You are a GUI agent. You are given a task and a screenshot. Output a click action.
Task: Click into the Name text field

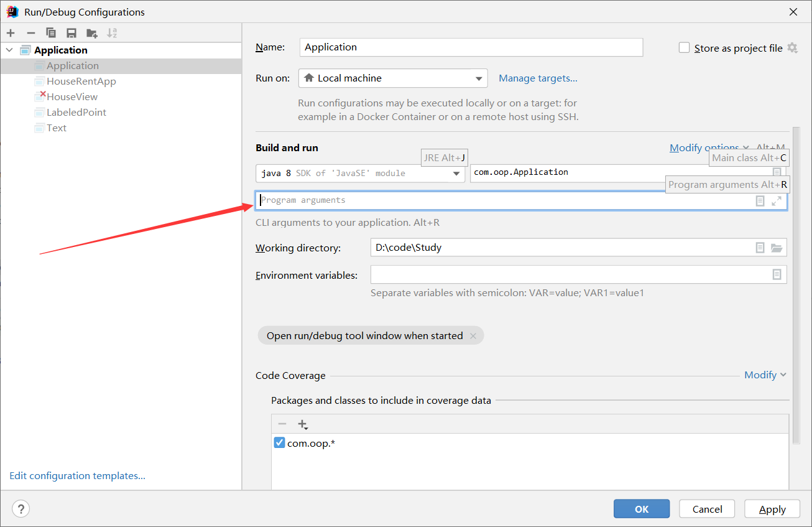coord(471,47)
